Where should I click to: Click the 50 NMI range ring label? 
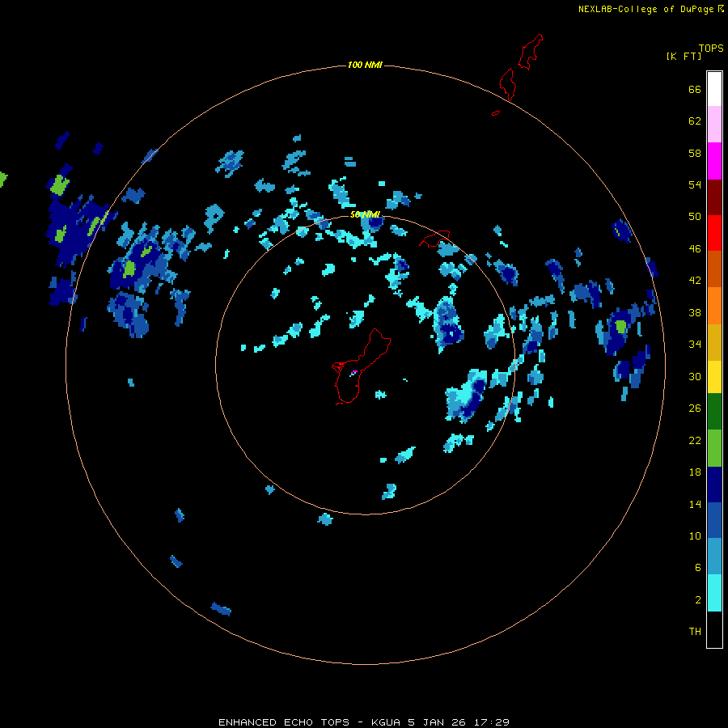(x=365, y=214)
